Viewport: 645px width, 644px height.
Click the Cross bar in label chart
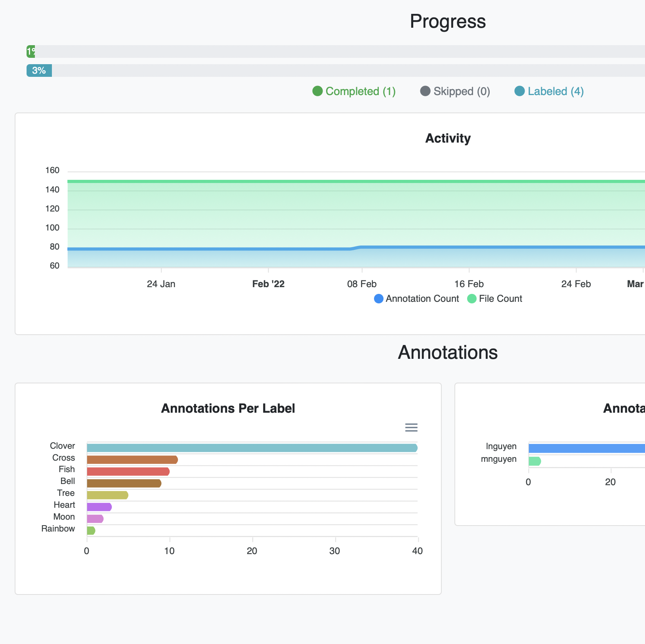click(x=132, y=460)
